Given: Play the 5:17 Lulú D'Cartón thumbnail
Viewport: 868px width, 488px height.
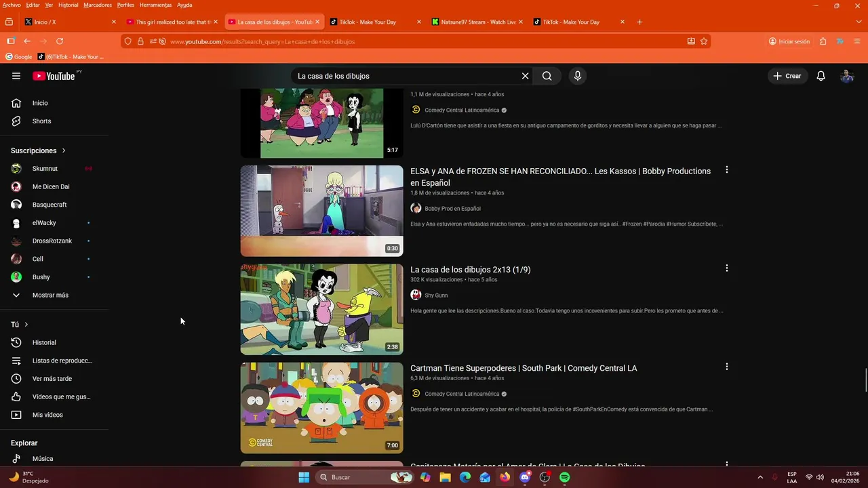Looking at the screenshot, I should (321, 123).
